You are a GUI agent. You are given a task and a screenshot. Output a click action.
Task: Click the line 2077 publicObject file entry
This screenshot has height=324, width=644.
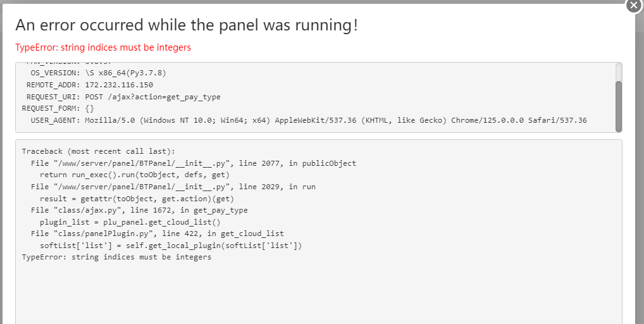[x=194, y=163]
